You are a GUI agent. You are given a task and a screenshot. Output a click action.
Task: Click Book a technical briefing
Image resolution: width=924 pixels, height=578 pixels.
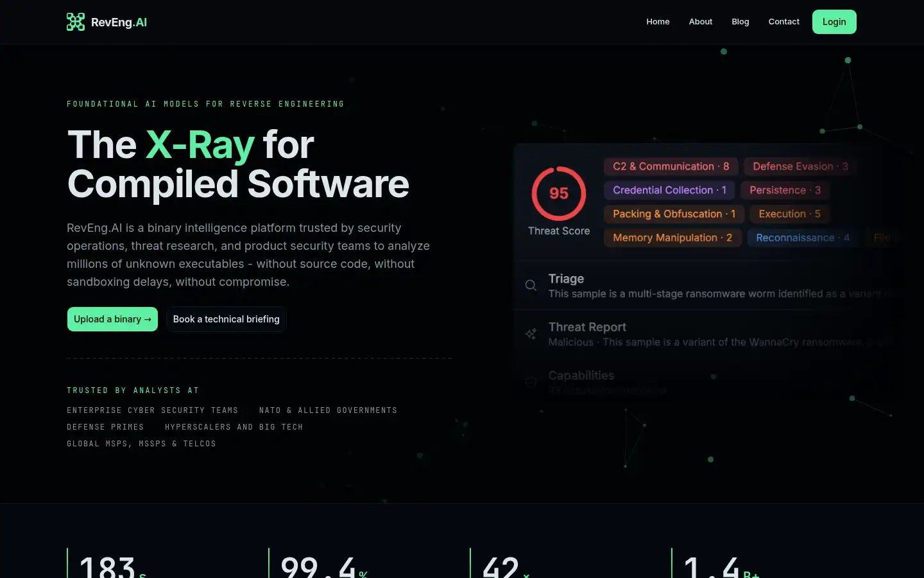pos(227,319)
